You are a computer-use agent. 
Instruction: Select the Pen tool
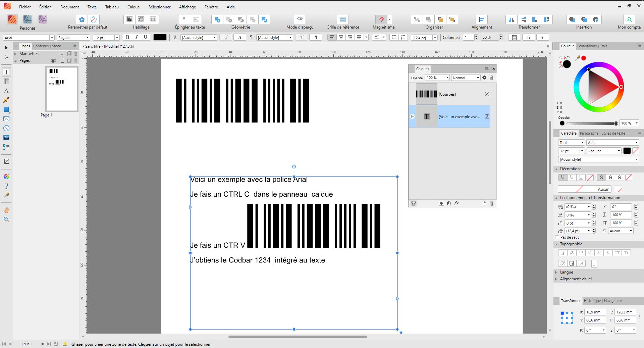[x=6, y=100]
